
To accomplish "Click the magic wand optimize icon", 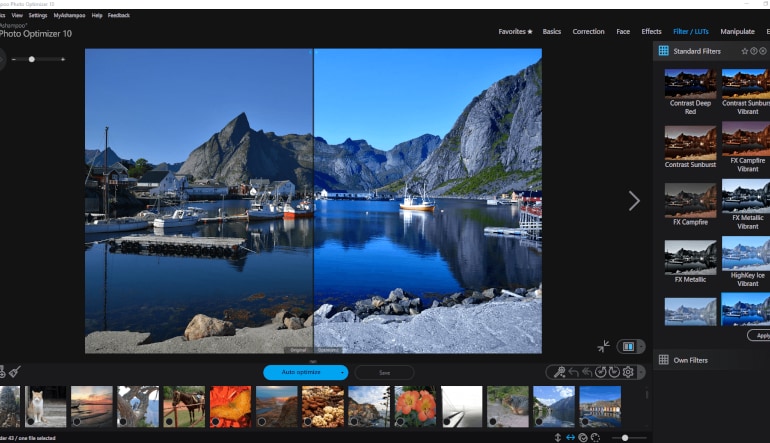I will pos(559,372).
